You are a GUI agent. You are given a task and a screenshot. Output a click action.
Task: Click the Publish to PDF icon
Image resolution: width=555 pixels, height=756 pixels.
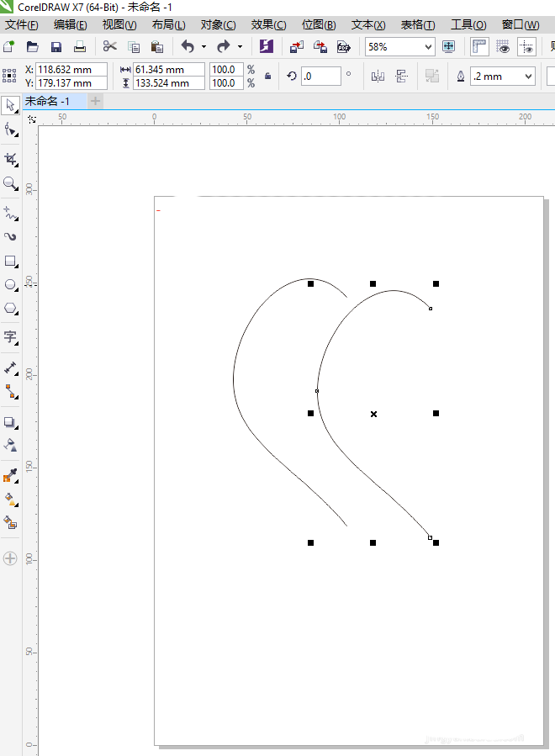point(344,47)
